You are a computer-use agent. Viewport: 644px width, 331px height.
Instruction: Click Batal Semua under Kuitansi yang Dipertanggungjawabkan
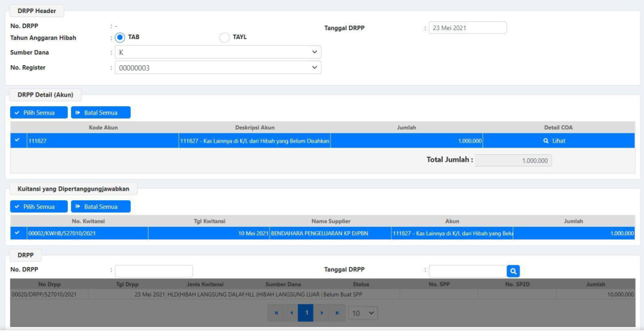click(101, 206)
